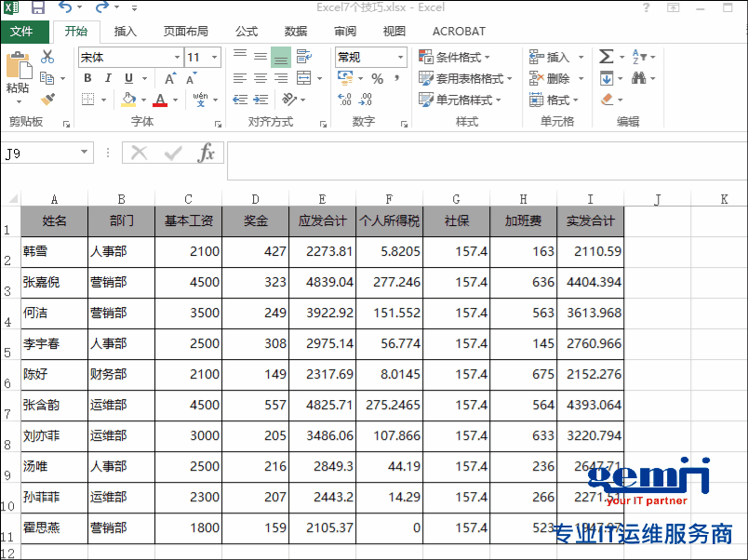
Task: Click the Wrap Text icon
Action: (x=303, y=57)
